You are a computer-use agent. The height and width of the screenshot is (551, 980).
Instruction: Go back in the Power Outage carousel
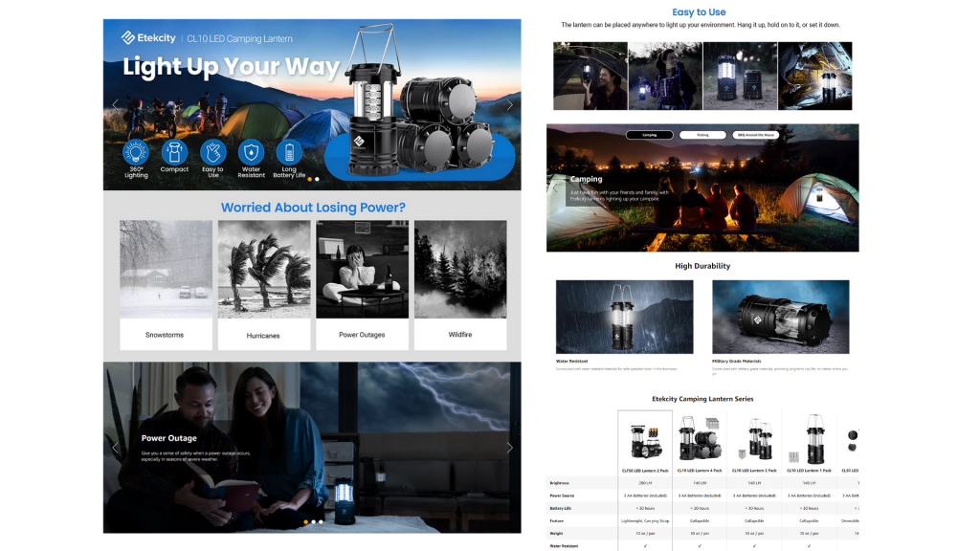click(116, 447)
